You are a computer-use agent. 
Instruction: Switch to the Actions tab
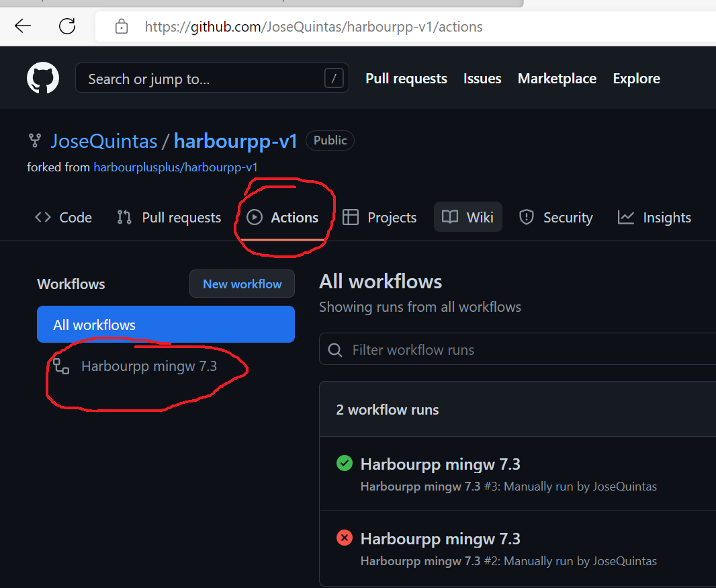point(283,218)
